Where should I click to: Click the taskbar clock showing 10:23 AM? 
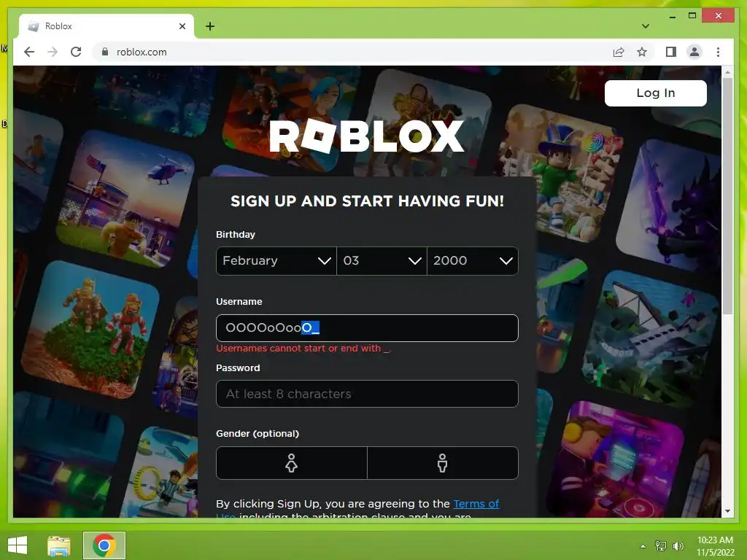[x=715, y=546]
